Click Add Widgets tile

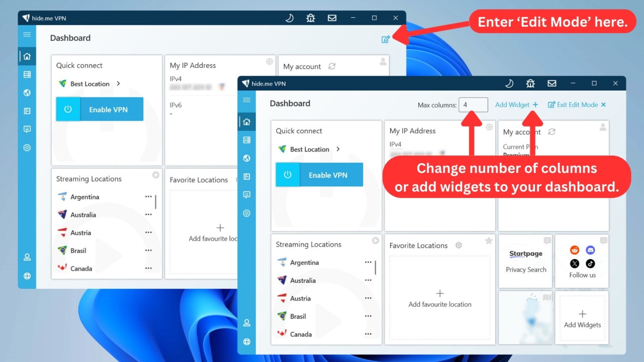(x=582, y=318)
